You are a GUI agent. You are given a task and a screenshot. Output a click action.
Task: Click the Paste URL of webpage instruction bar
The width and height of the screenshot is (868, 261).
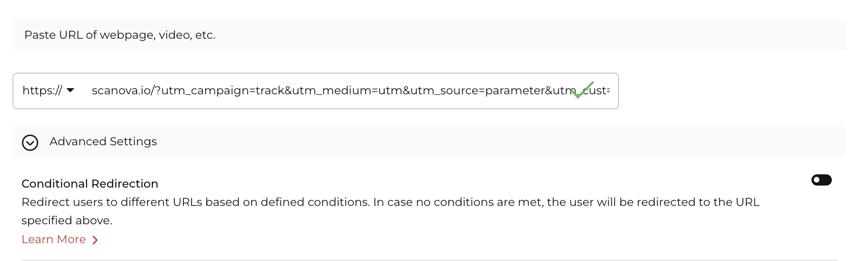[429, 35]
